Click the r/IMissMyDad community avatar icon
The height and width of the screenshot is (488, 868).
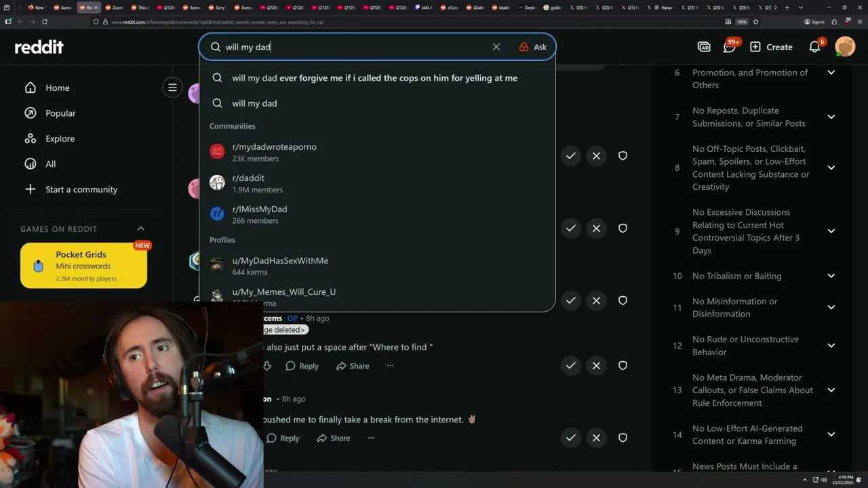click(x=217, y=214)
